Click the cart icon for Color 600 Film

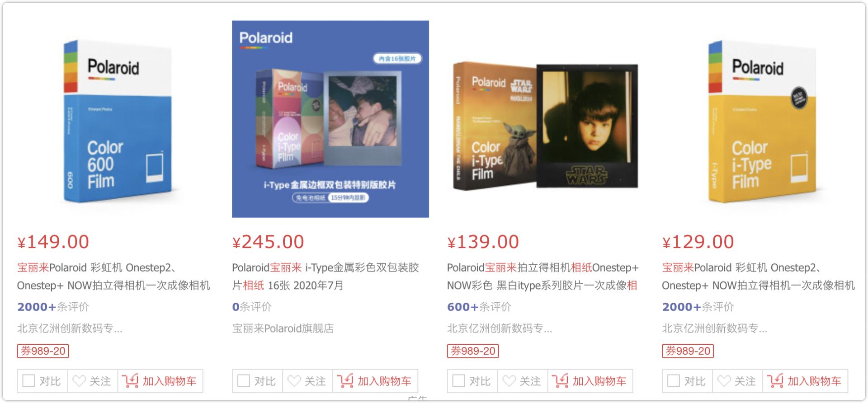point(130,381)
